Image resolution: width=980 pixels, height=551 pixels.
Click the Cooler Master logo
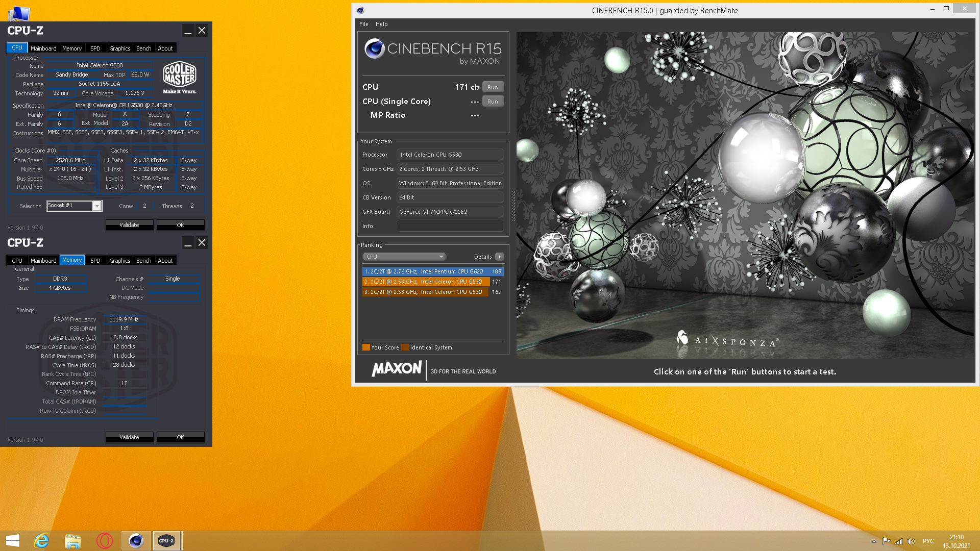pyautogui.click(x=180, y=78)
